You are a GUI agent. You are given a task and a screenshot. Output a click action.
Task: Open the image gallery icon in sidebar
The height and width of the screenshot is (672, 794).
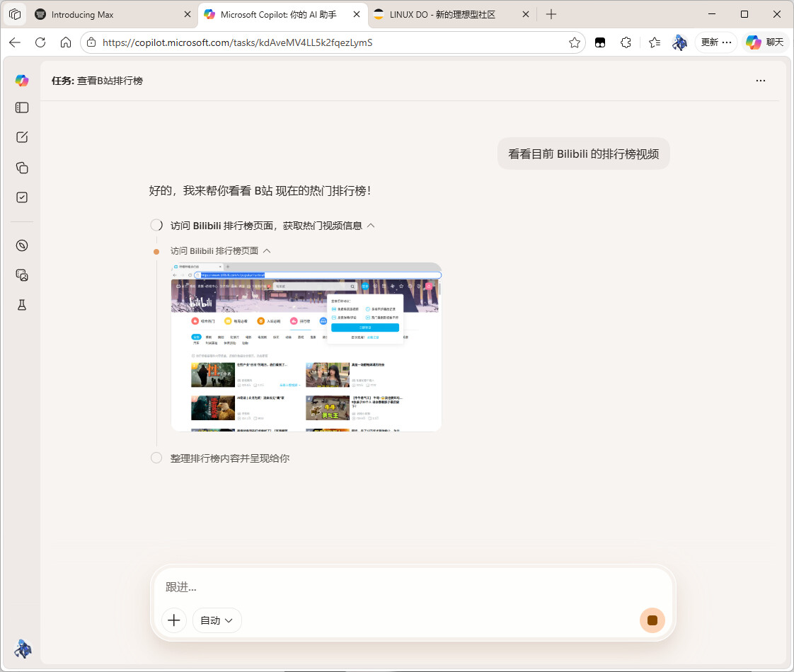click(22, 275)
